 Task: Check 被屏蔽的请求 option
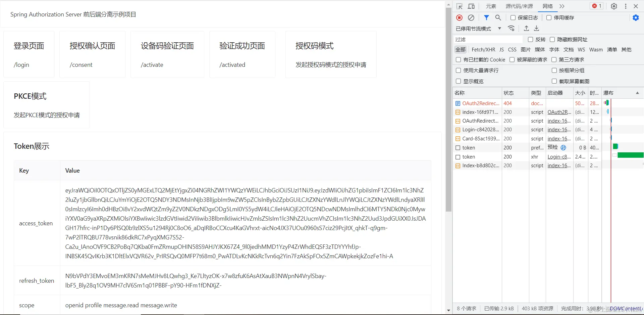512,59
